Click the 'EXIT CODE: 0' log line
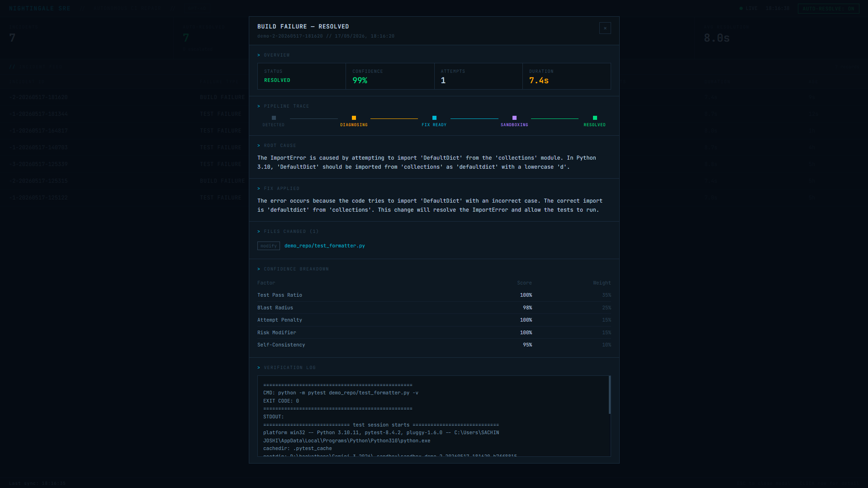This screenshot has width=868, height=488. point(281,401)
